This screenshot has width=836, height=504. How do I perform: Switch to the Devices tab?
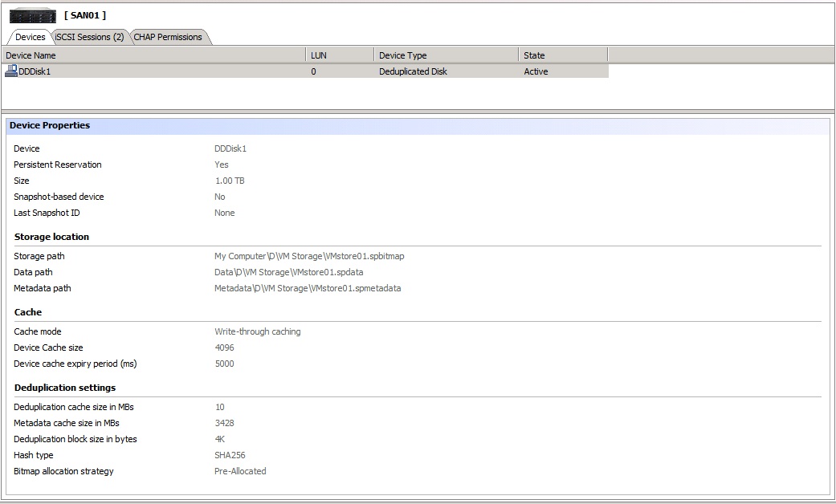tap(30, 37)
